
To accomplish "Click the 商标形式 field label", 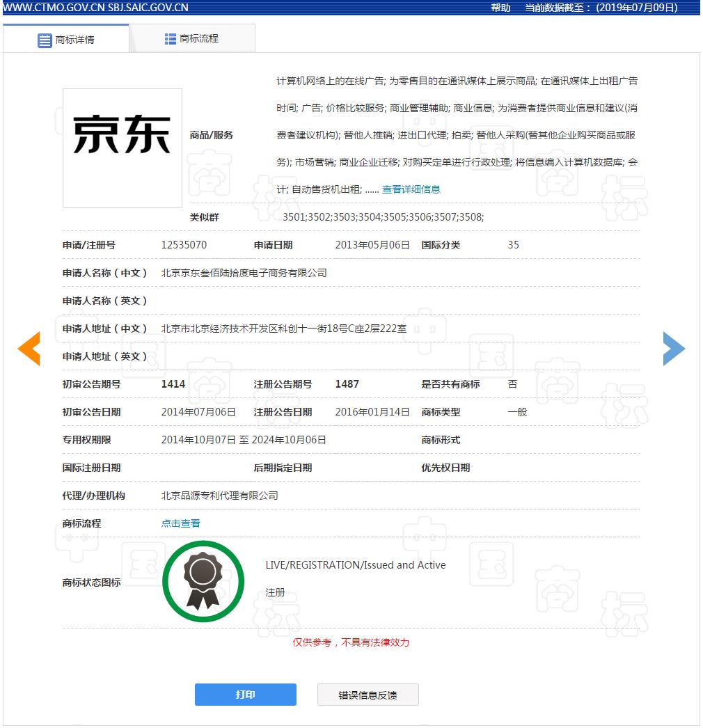I will (441, 440).
